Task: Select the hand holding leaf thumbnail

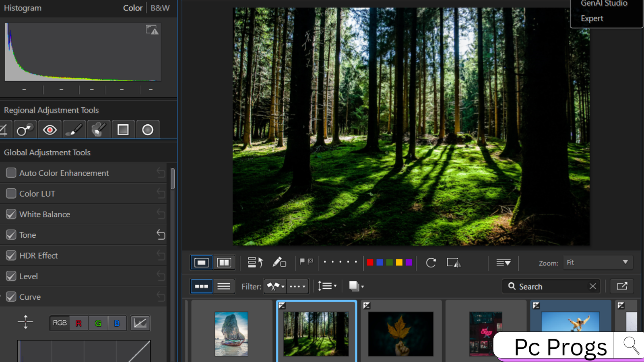Action: tap(401, 334)
